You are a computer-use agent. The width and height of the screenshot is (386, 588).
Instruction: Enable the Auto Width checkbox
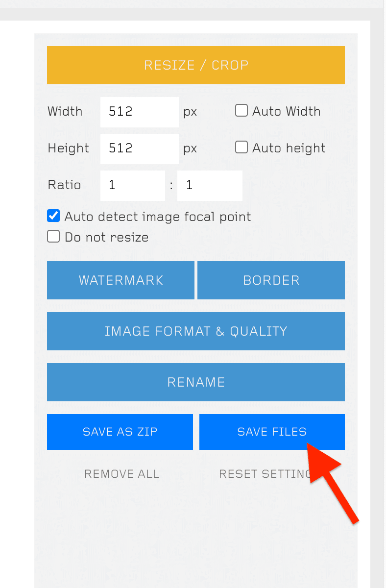241,111
